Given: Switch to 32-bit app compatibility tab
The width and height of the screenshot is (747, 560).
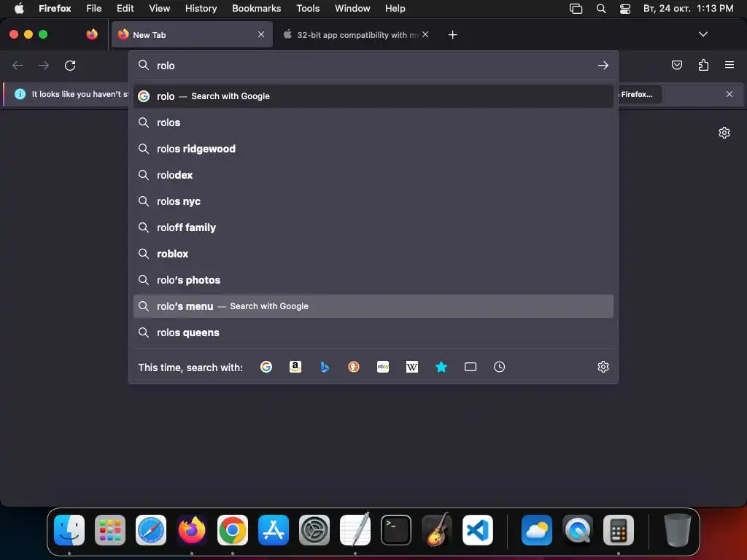Looking at the screenshot, I should (x=357, y=34).
